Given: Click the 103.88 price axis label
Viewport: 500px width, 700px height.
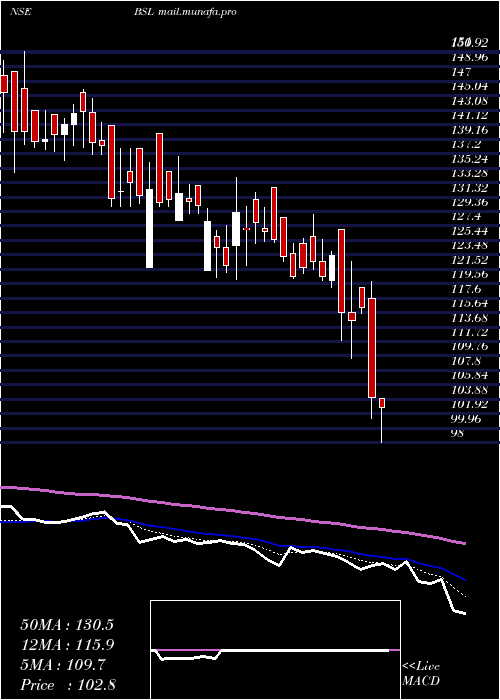Looking at the screenshot, I should pos(469,391).
